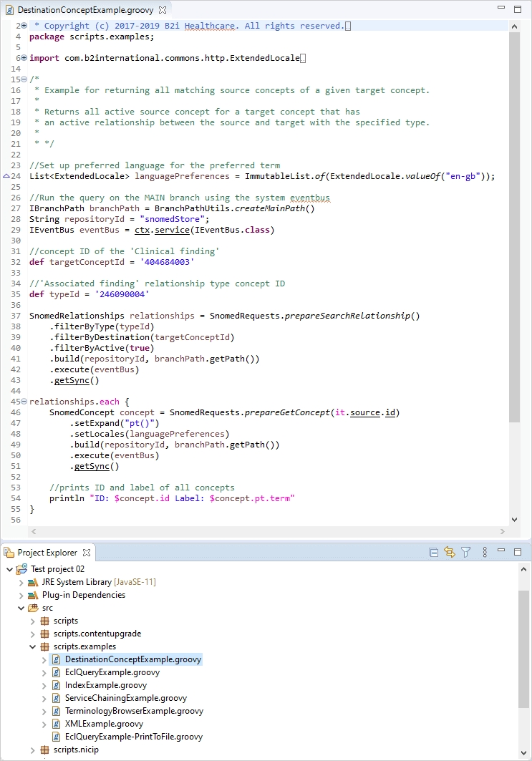This screenshot has height=761, width=532.
Task: Expand the scripts.contentupgrade package
Action: click(x=33, y=634)
